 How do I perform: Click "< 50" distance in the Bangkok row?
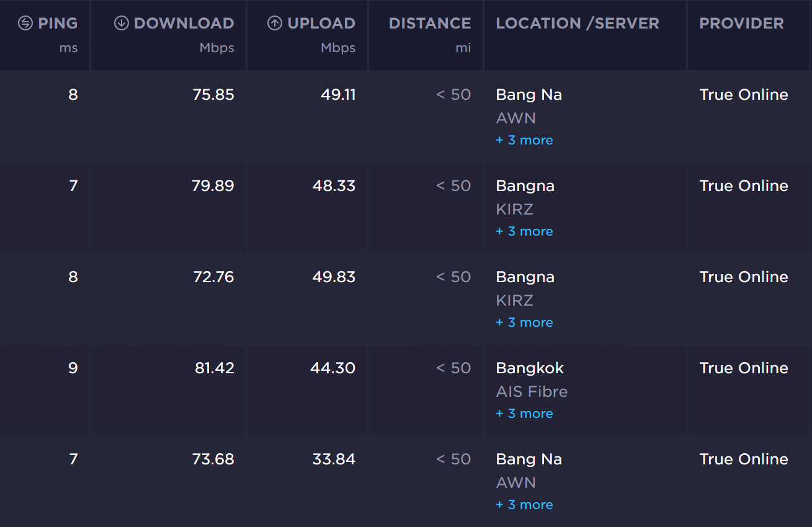coord(453,368)
